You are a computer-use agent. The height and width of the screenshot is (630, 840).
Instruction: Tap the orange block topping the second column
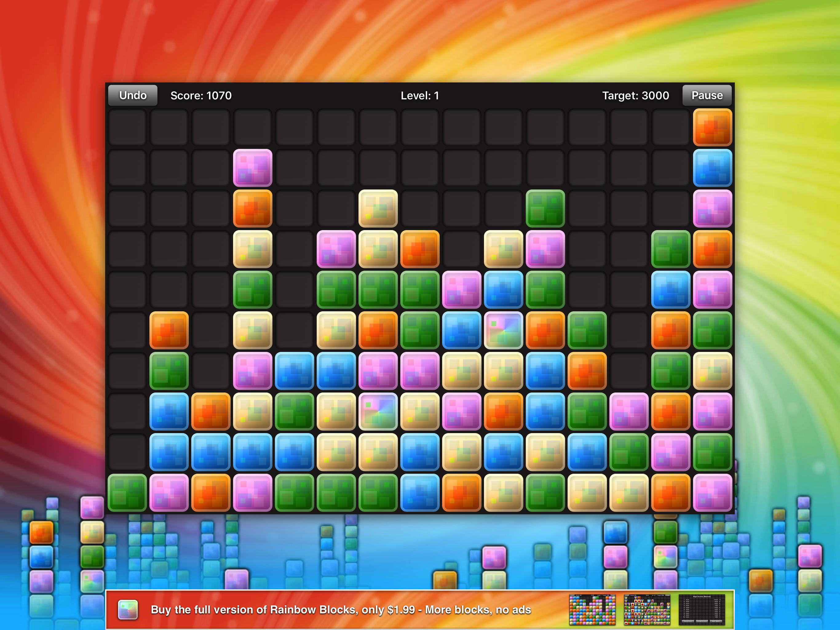tap(169, 330)
